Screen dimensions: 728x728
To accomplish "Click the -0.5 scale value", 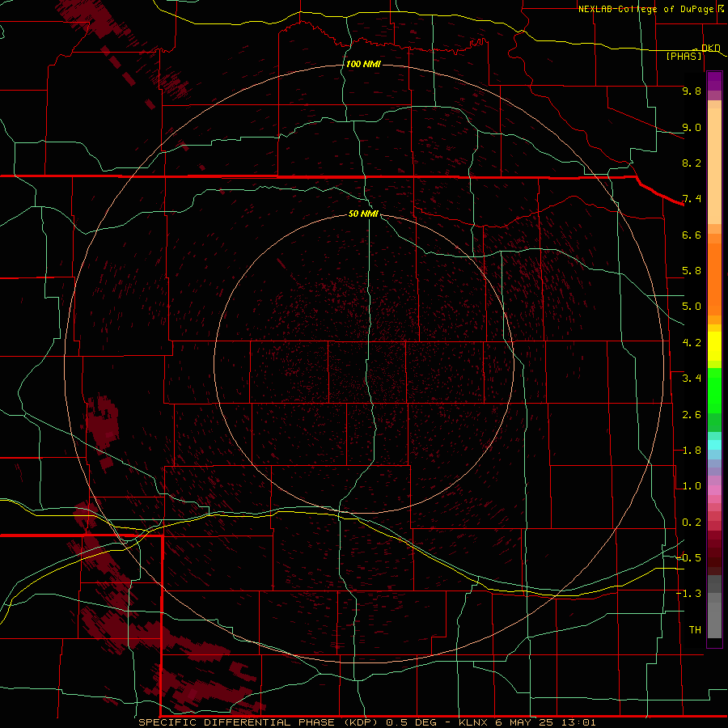I will point(689,557).
